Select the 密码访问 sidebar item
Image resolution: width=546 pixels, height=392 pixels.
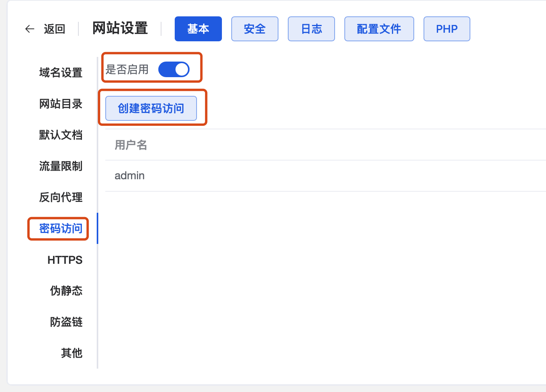coord(58,229)
